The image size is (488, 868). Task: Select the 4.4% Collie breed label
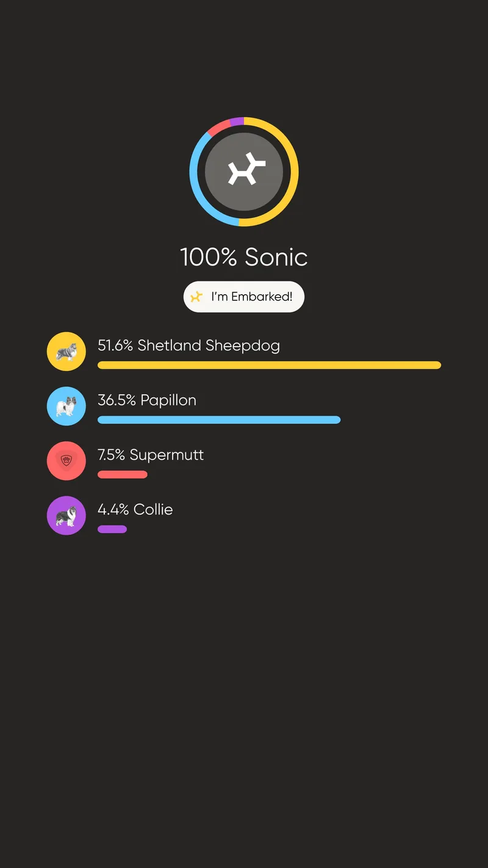click(x=135, y=510)
